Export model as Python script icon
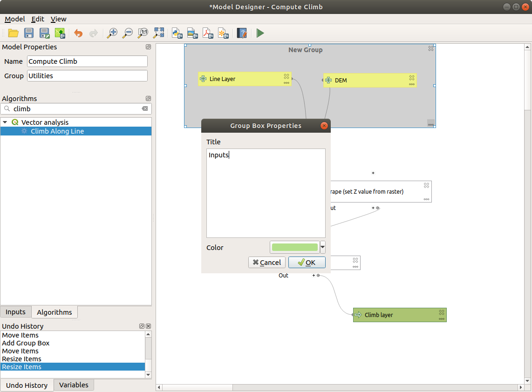 click(x=177, y=33)
